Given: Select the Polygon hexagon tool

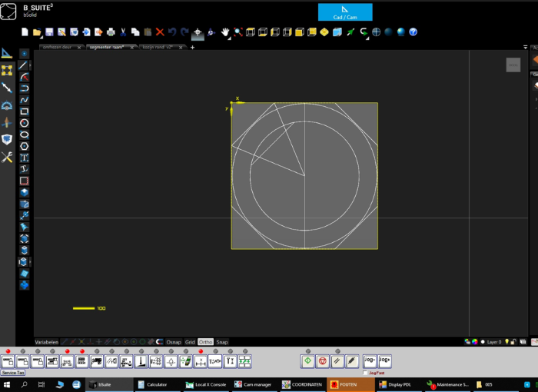Looking at the screenshot, I should [24, 146].
